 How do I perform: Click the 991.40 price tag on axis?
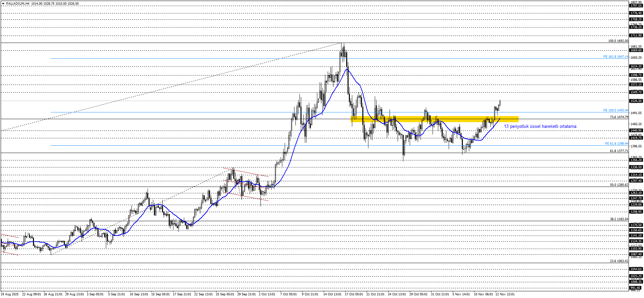click(x=635, y=288)
